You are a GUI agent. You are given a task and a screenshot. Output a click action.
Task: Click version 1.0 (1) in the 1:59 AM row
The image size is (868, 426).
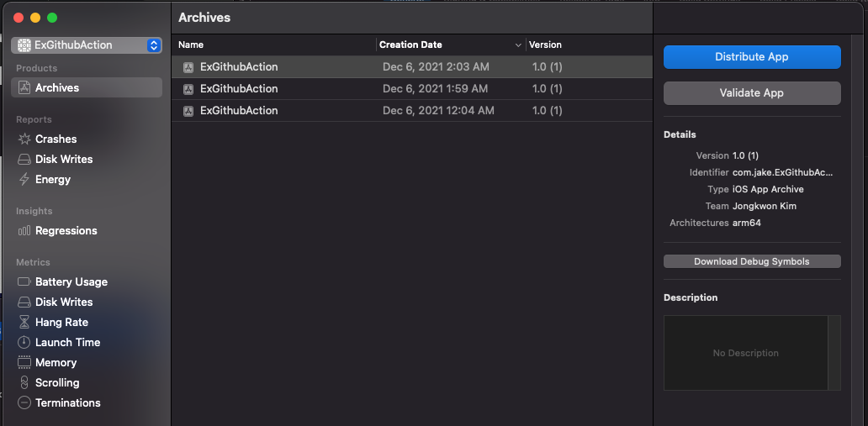click(547, 89)
